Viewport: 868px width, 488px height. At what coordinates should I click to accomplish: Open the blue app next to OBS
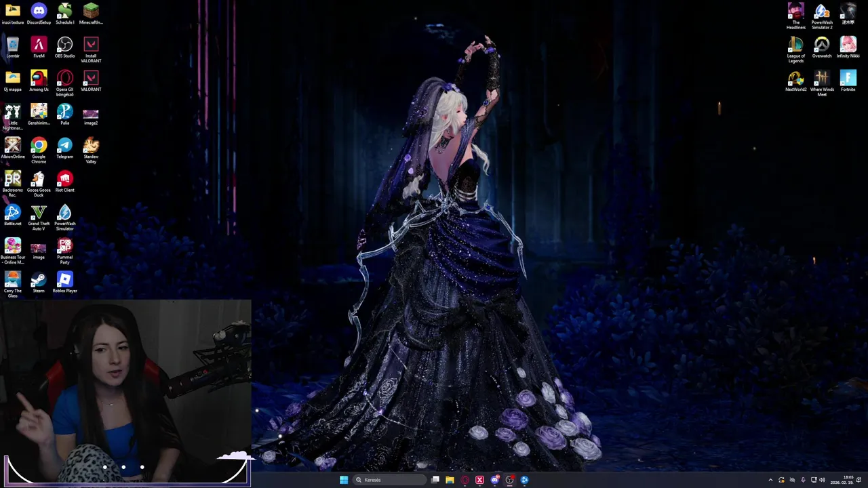pos(524,480)
